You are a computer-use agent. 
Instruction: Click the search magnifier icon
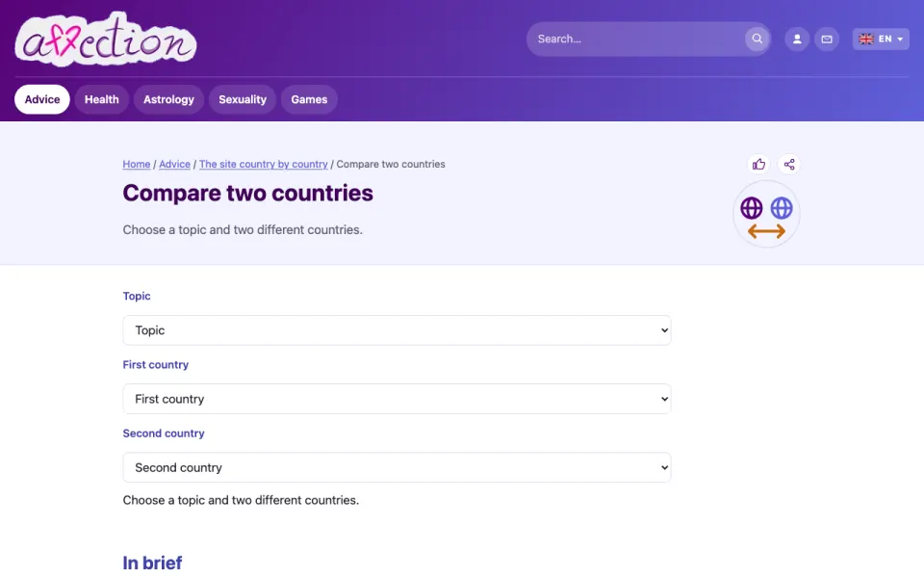[x=757, y=39]
